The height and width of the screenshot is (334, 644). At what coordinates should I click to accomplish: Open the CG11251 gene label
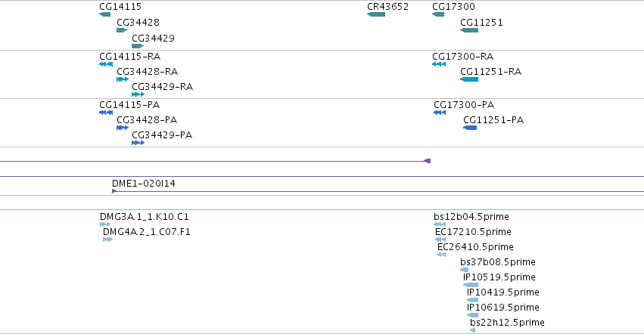[x=481, y=22]
